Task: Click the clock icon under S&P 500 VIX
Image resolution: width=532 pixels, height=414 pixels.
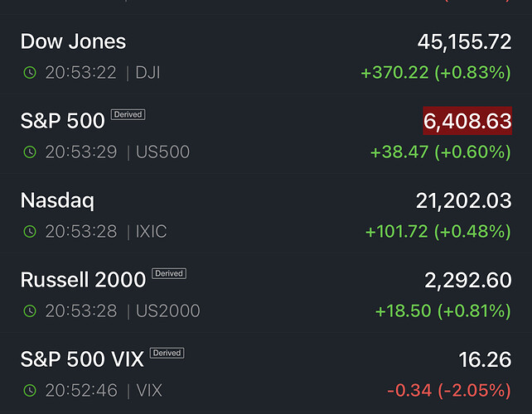Action: (30, 391)
